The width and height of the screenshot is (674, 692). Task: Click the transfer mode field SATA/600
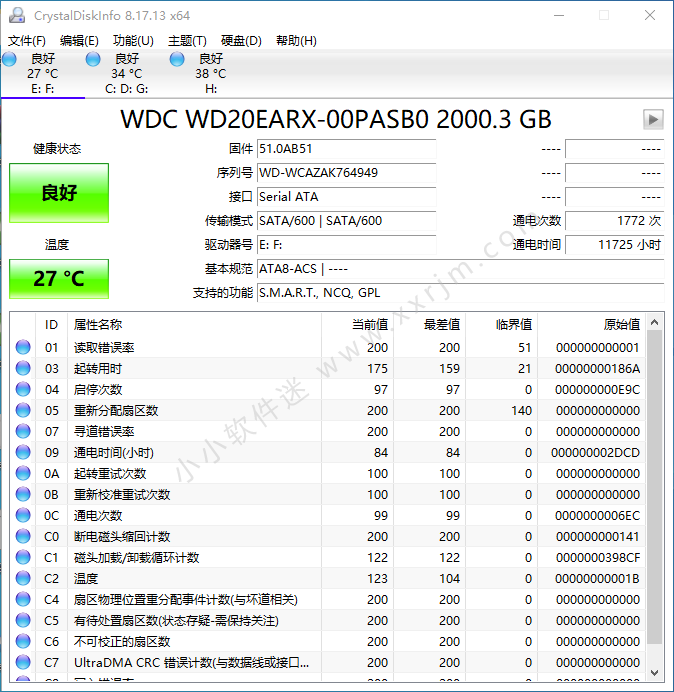(x=347, y=221)
